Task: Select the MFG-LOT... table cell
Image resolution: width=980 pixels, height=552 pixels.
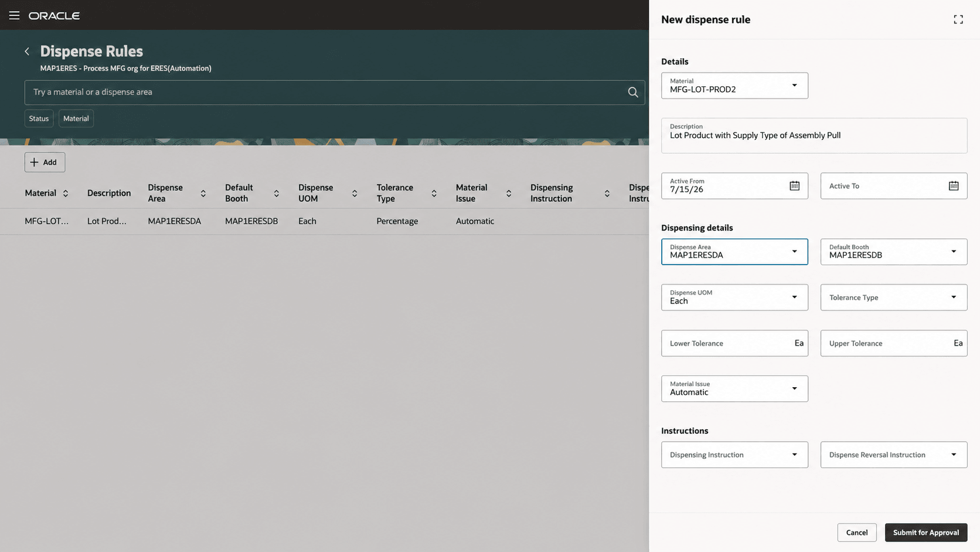Action: [46, 221]
